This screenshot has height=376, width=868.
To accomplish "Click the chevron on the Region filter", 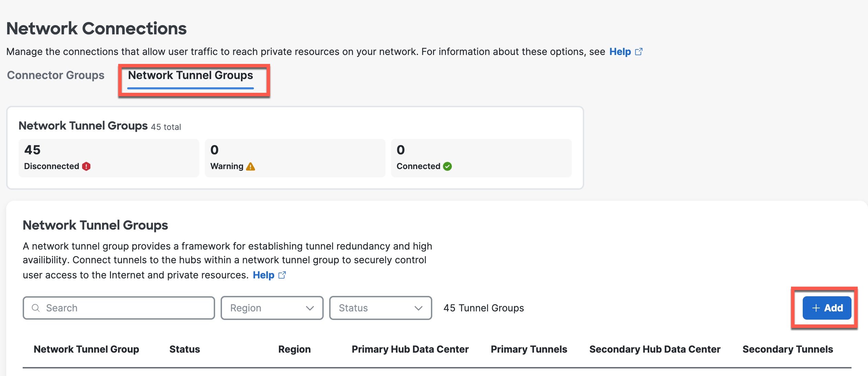I will (310, 308).
